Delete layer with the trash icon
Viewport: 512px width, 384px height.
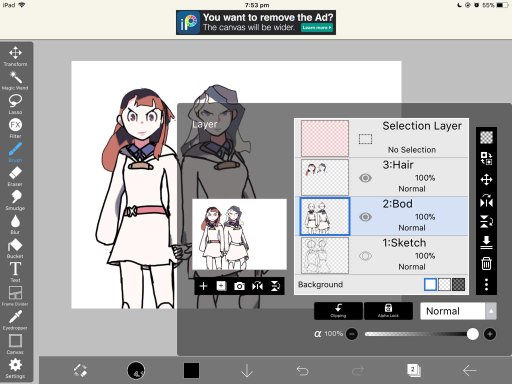tap(486, 263)
